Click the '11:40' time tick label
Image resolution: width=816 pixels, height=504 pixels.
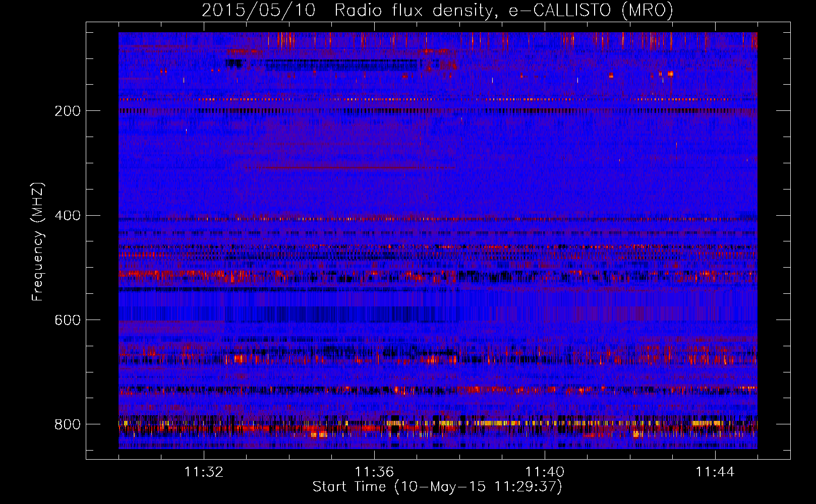tap(545, 472)
